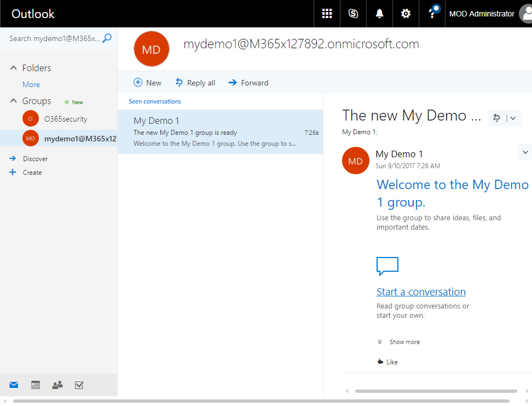Click the help question mark icon

click(432, 14)
